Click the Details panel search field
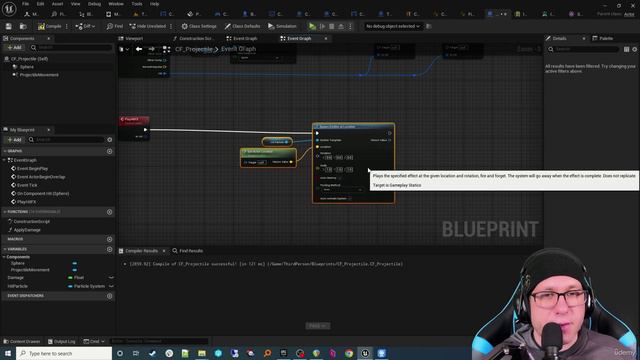Viewport: 640px width, 360px height. pyautogui.click(x=583, y=49)
